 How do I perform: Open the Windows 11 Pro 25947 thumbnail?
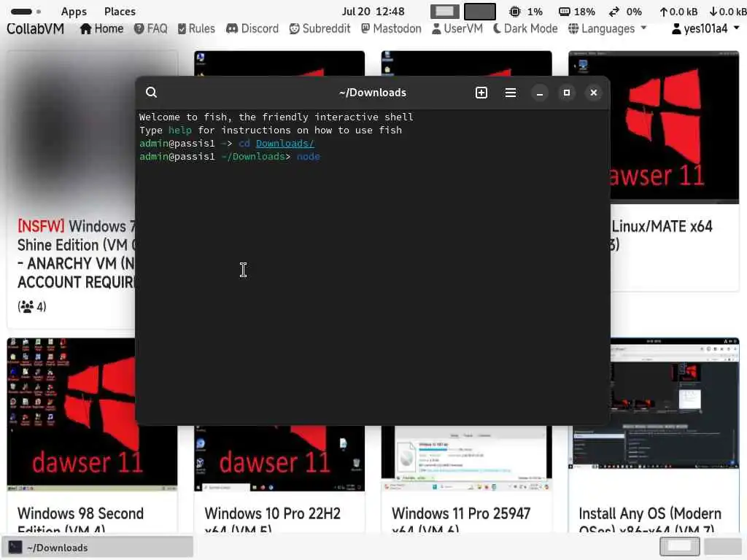pos(466,459)
